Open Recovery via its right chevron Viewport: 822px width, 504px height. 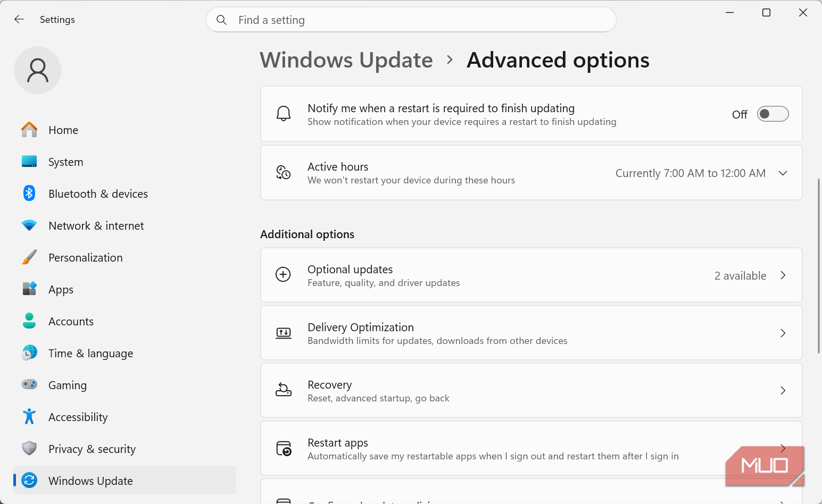(x=783, y=390)
